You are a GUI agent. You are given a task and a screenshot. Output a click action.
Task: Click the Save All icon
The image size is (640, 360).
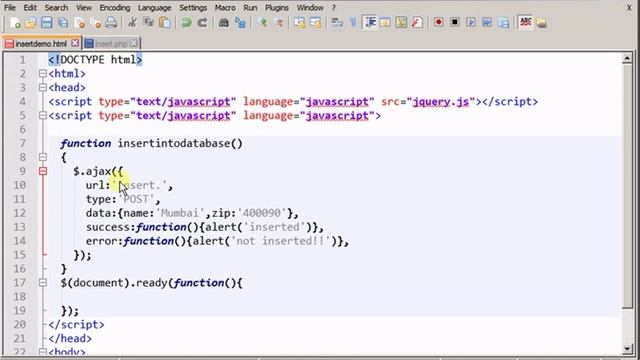click(63, 23)
